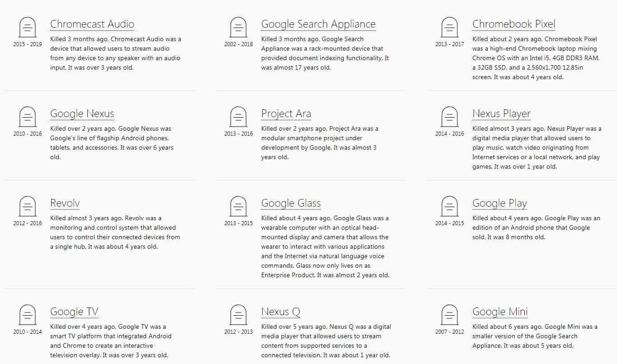The height and width of the screenshot is (364, 617).
Task: Click the Google Glass title link
Action: [291, 203]
